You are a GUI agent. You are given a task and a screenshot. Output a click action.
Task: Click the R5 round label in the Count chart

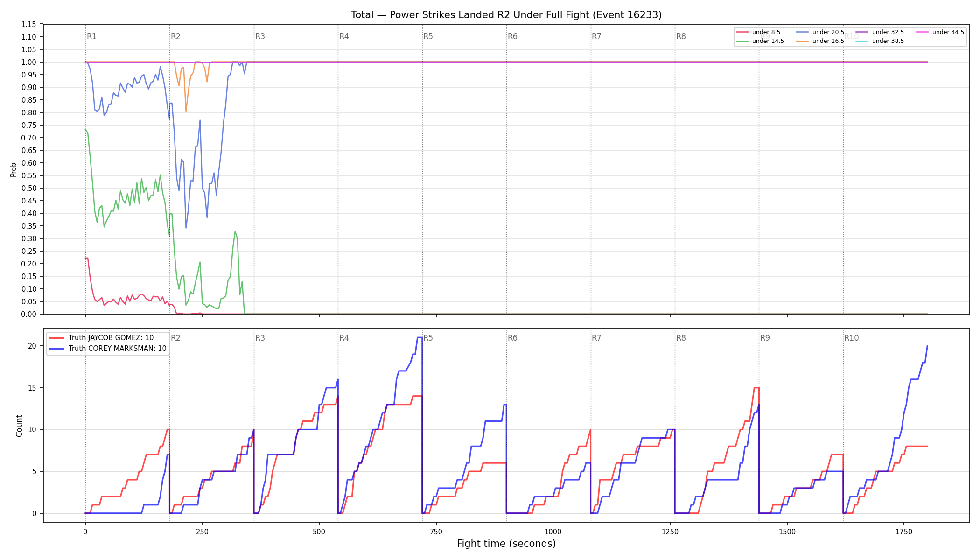[428, 338]
